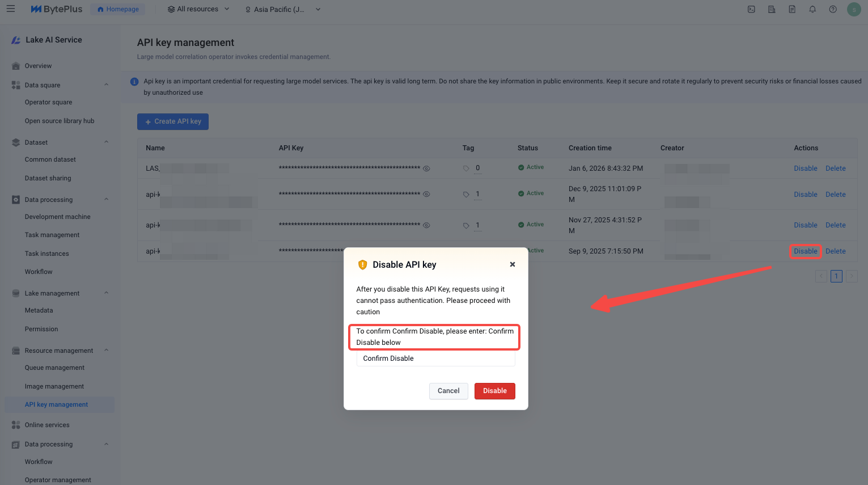Cancel the disable API key dialog
Image resolution: width=868 pixels, height=485 pixels.
point(448,391)
